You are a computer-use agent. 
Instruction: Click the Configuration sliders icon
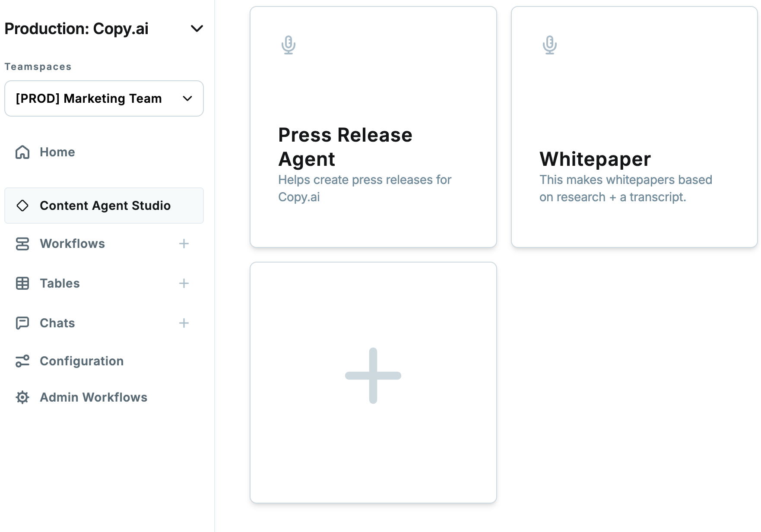coord(22,361)
